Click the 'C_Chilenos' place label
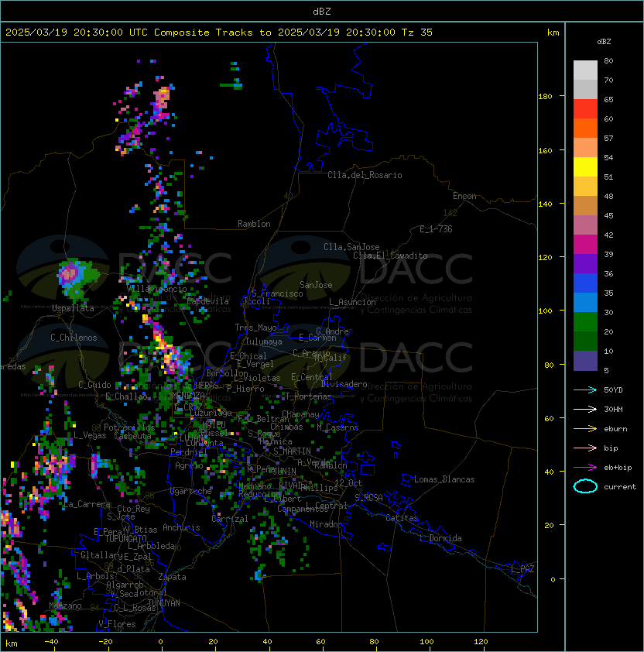 coord(74,338)
